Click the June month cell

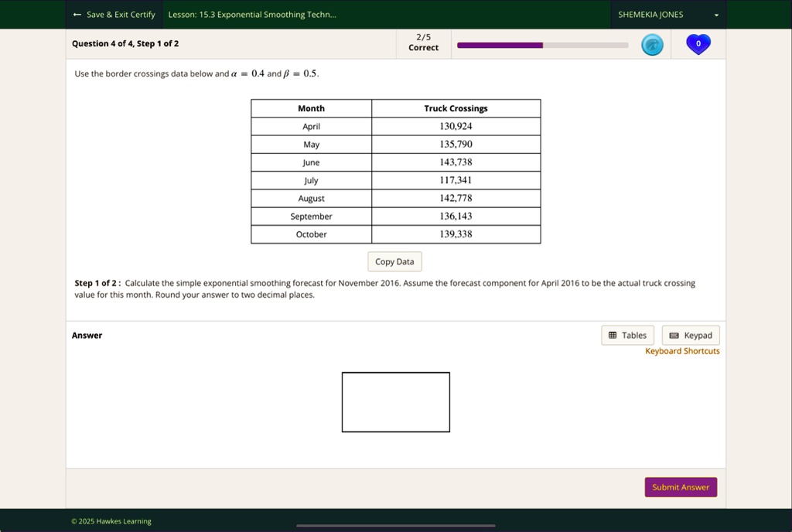pyautogui.click(x=311, y=162)
